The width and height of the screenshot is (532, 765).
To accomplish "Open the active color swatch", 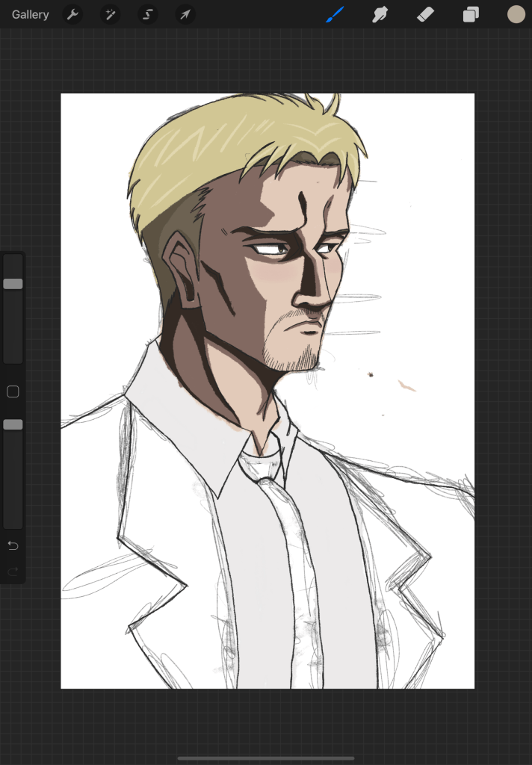I will (x=516, y=15).
